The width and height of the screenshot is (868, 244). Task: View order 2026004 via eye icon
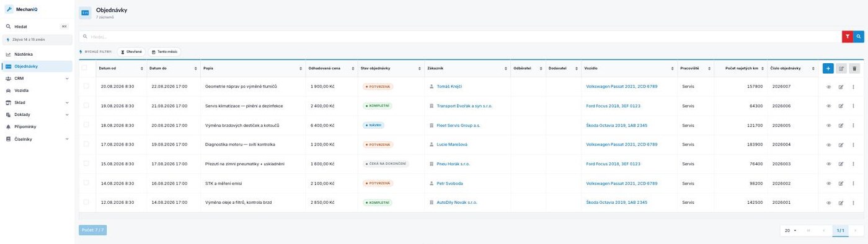(828, 144)
